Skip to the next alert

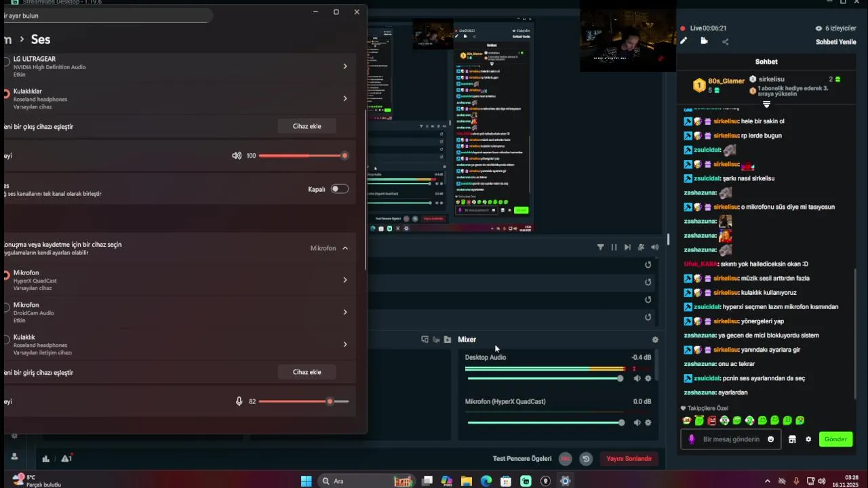tap(627, 247)
